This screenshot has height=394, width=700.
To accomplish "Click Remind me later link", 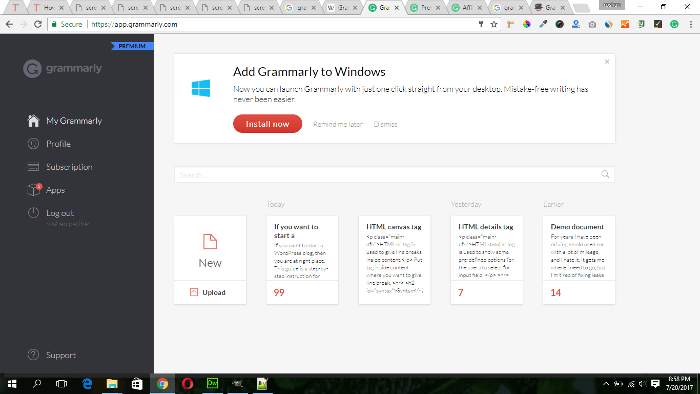I will [x=338, y=124].
